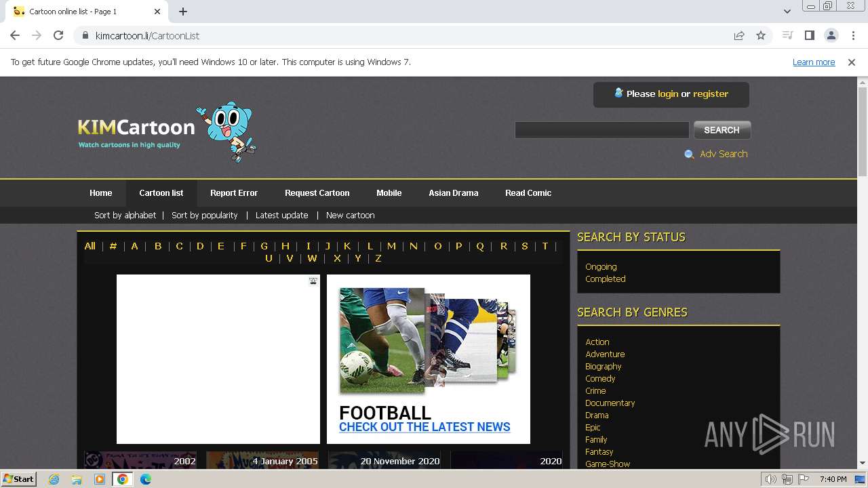Image resolution: width=868 pixels, height=488 pixels.
Task: Click the forward navigation arrow
Action: click(x=37, y=35)
